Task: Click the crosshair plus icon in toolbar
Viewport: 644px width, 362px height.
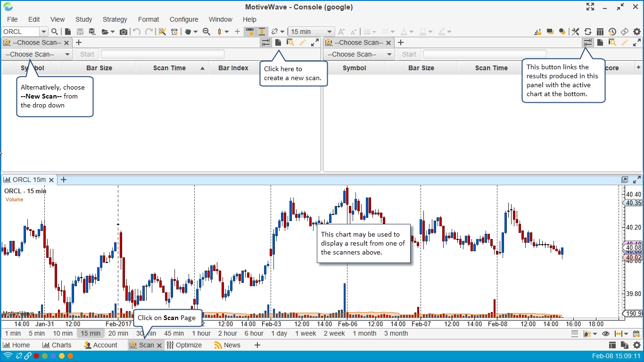Action: [237, 32]
